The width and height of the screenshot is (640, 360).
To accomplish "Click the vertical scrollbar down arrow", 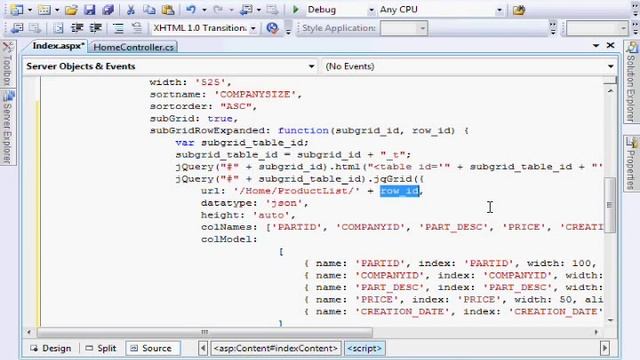I will tap(610, 320).
